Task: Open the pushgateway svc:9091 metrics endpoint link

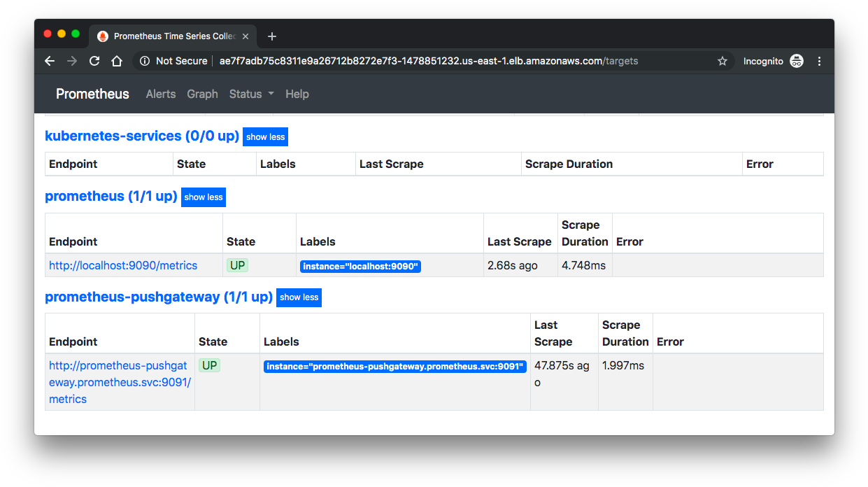Action: point(120,382)
